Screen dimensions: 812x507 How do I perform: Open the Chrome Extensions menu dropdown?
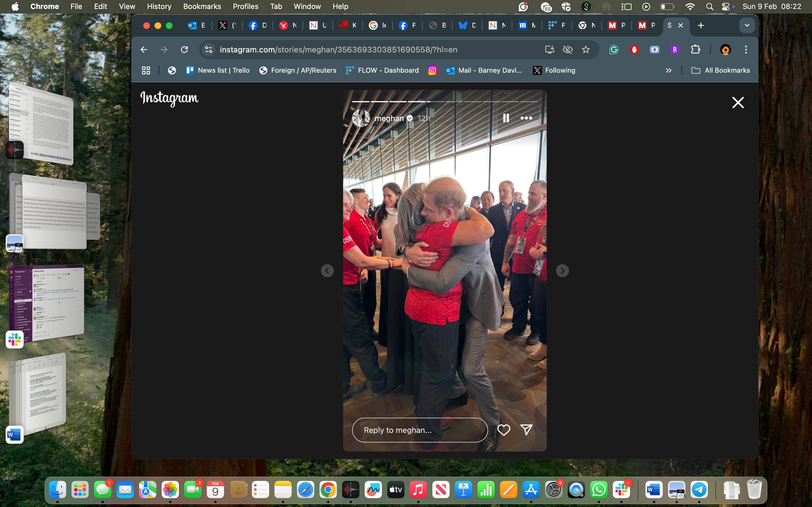coord(696,50)
